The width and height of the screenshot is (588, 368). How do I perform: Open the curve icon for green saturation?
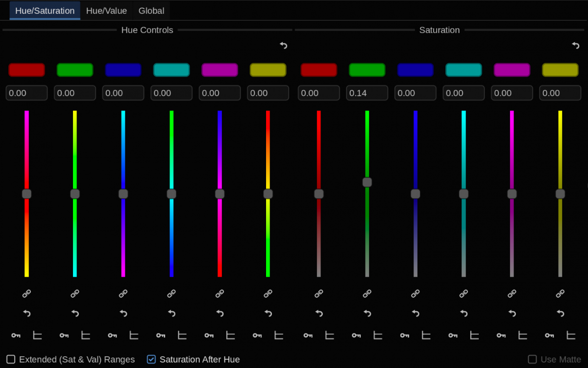[378, 336]
